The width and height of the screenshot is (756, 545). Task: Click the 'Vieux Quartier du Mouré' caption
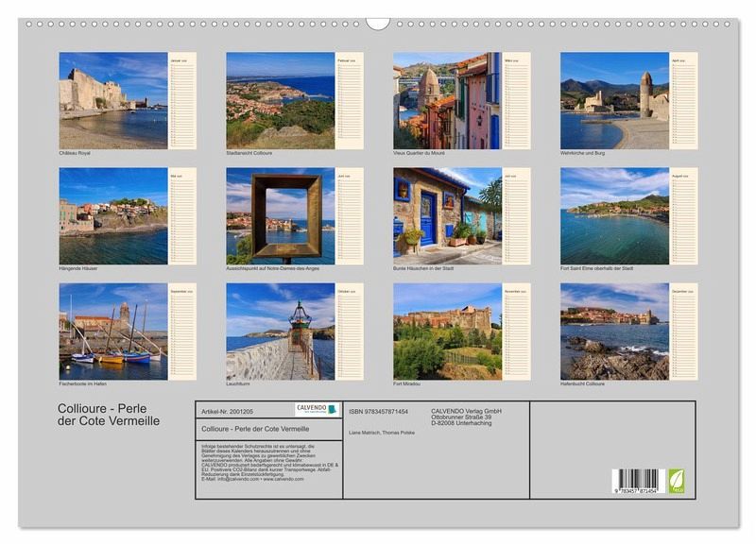[419, 153]
